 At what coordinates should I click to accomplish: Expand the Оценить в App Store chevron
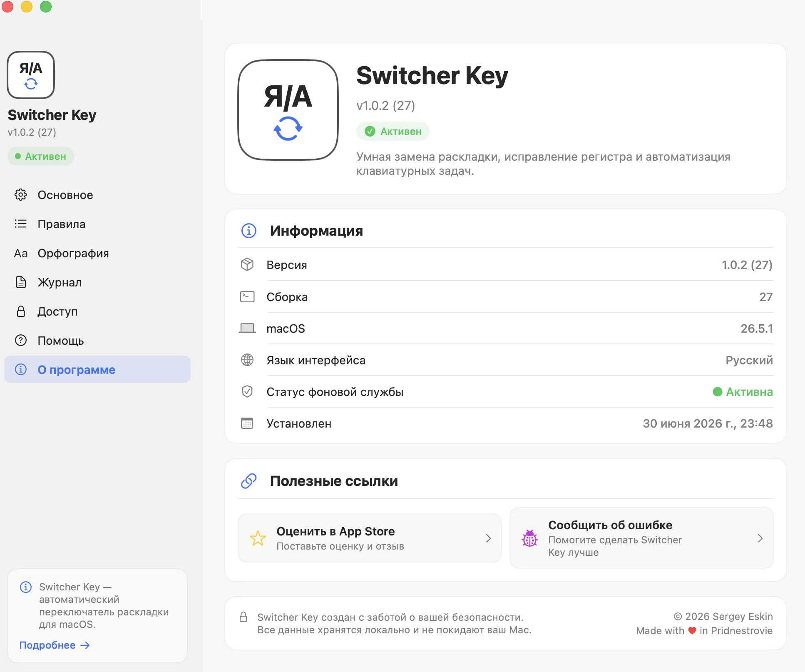pyautogui.click(x=489, y=538)
